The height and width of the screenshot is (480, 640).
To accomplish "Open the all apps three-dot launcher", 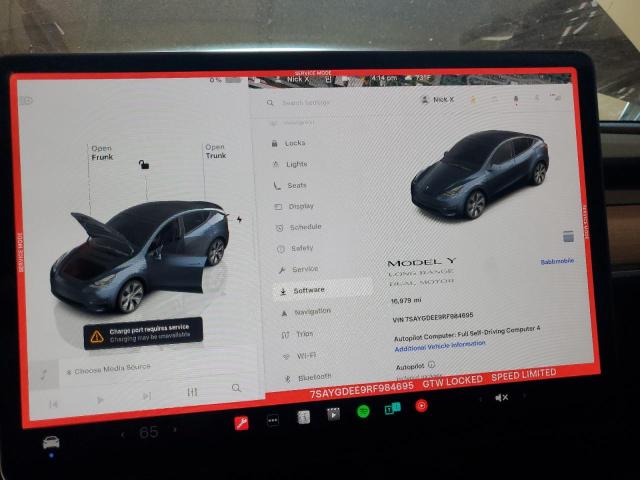I will (x=273, y=420).
